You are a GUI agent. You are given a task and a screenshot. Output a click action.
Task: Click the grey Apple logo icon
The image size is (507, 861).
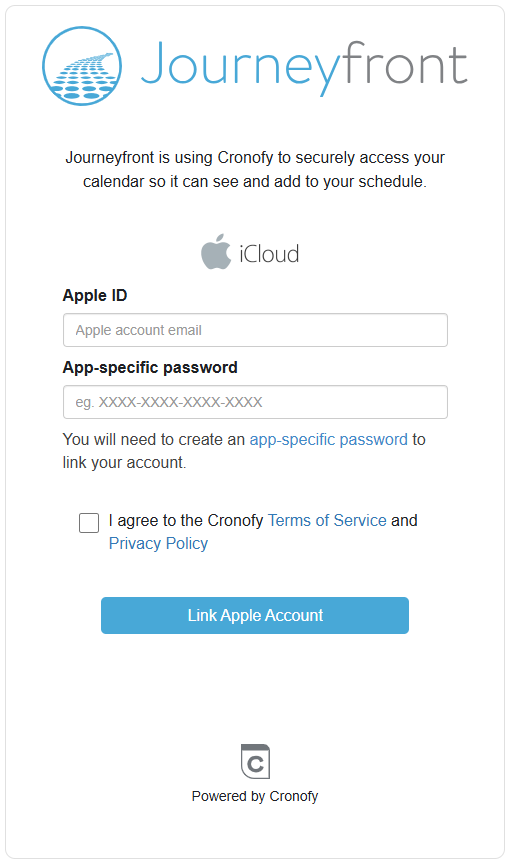click(216, 251)
